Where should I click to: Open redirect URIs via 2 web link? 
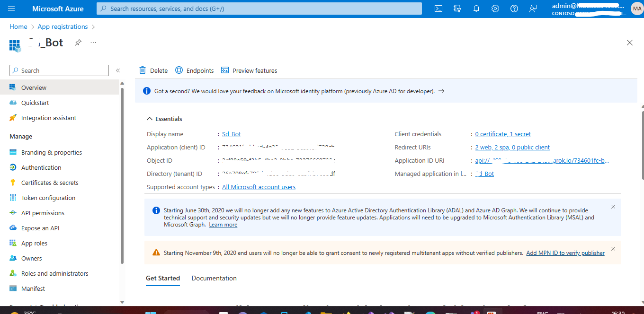512,147
